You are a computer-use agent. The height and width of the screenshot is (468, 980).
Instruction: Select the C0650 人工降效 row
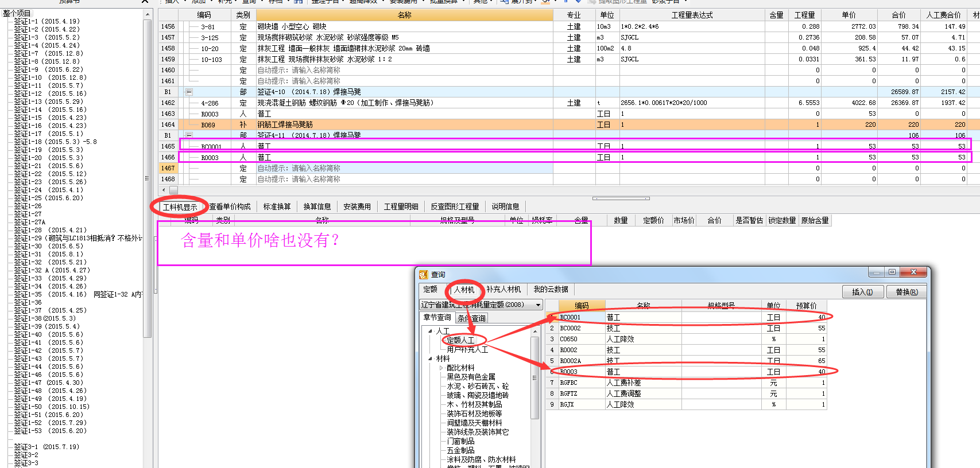(x=687, y=339)
